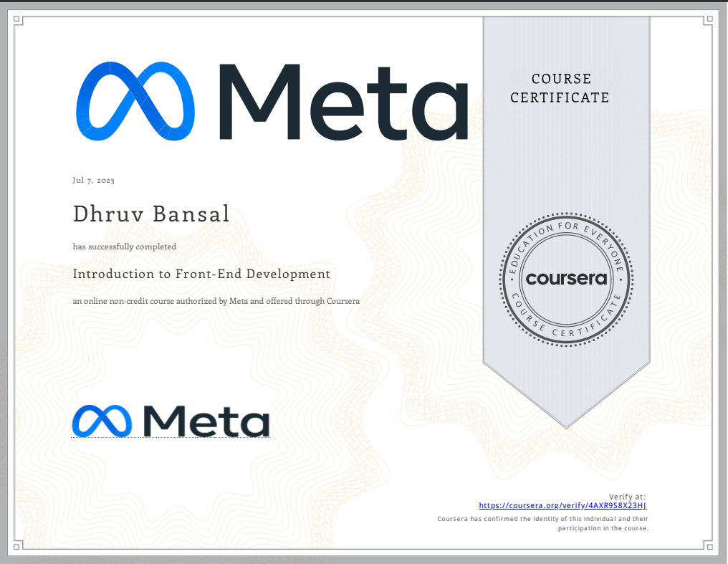Viewport: 728px width, 564px height.
Task: Click 'has successfully completed' text
Action: pos(125,247)
